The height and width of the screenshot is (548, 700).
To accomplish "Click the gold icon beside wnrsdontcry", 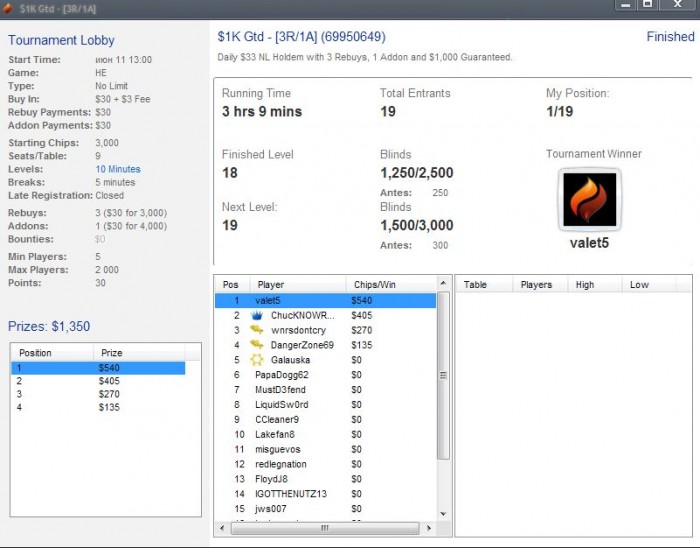I will pyautogui.click(x=257, y=330).
